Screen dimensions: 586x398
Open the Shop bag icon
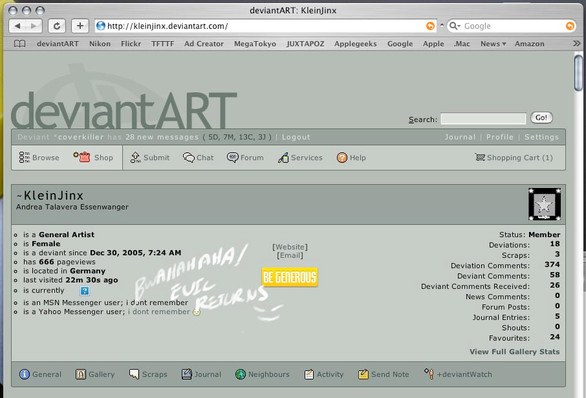tap(82, 157)
